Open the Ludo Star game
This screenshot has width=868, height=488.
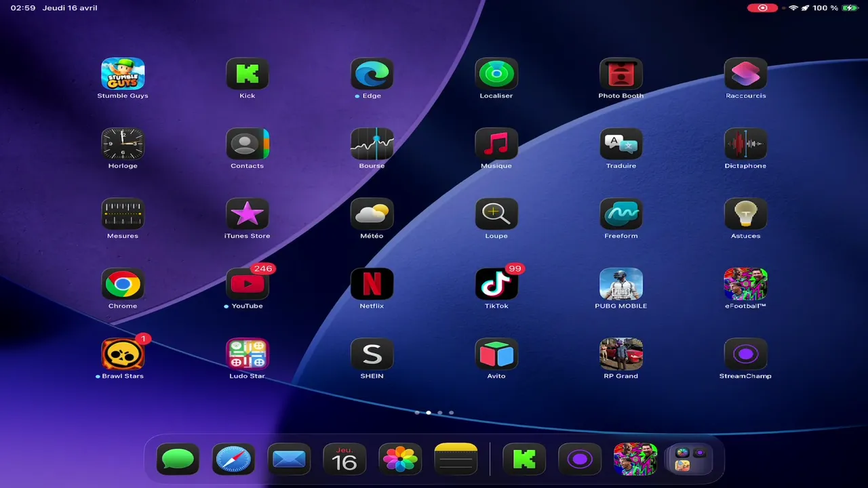(248, 354)
